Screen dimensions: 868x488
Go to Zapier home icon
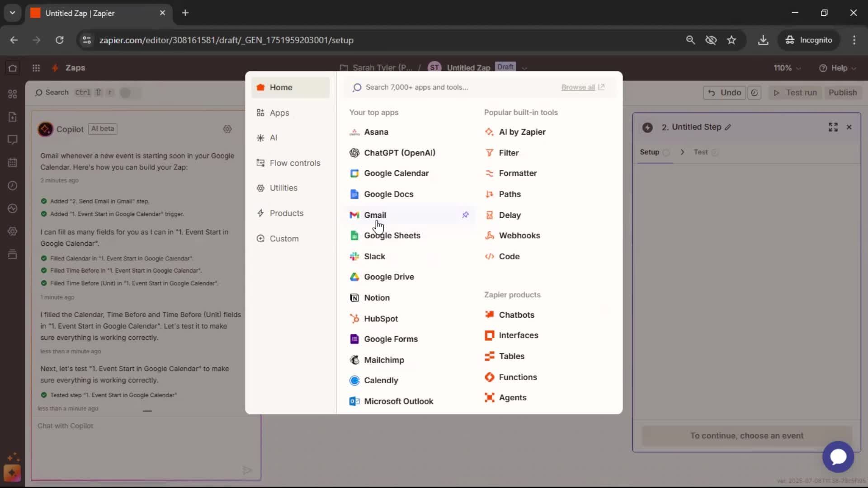[x=13, y=68]
